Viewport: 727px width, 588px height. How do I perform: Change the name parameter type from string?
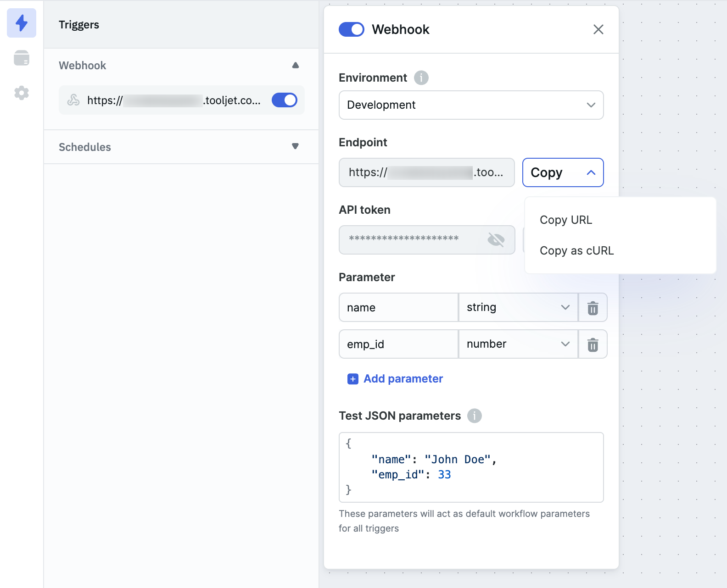[518, 307]
